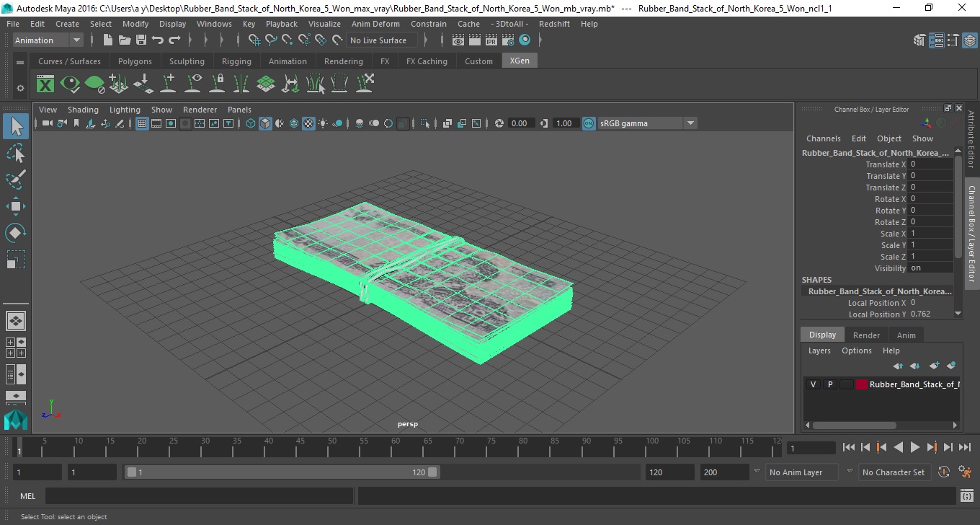Click the MEL command language switch
Screen dimensions: 980x525
(x=27, y=495)
